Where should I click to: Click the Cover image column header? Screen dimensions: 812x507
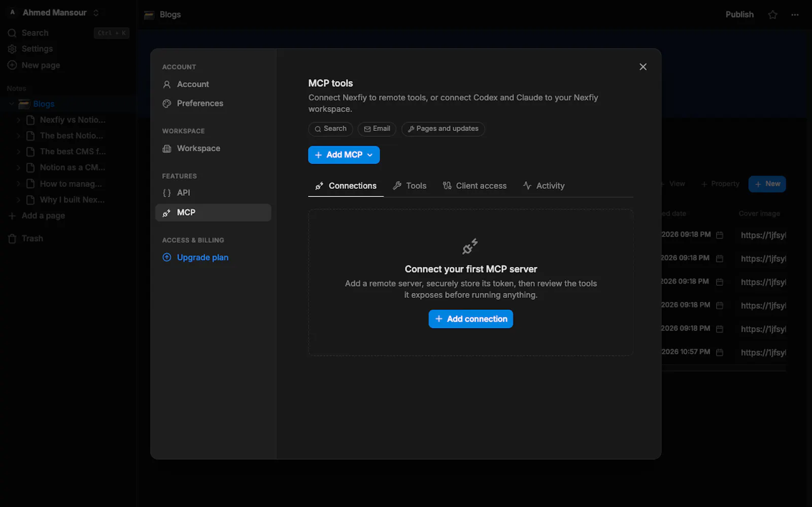[759, 214]
